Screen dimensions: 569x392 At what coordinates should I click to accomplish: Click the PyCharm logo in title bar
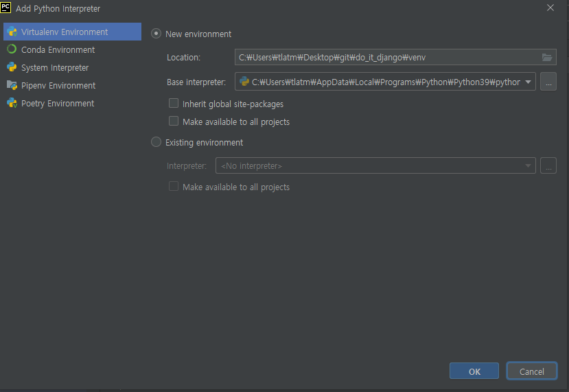(x=5, y=8)
